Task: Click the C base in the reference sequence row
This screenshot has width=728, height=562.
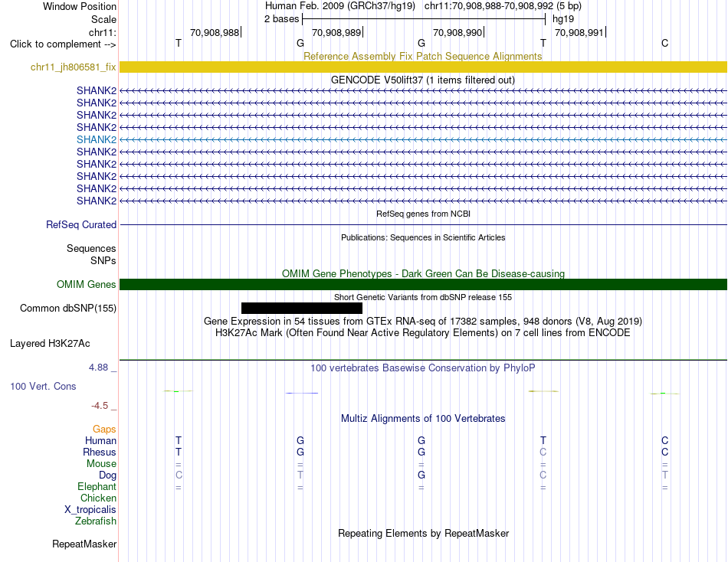Action: [x=665, y=43]
